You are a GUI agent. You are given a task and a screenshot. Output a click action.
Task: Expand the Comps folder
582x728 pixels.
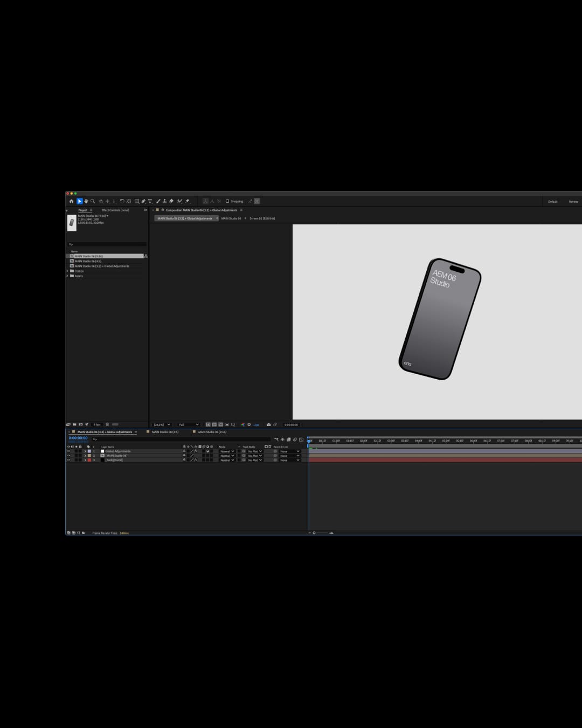(67, 271)
